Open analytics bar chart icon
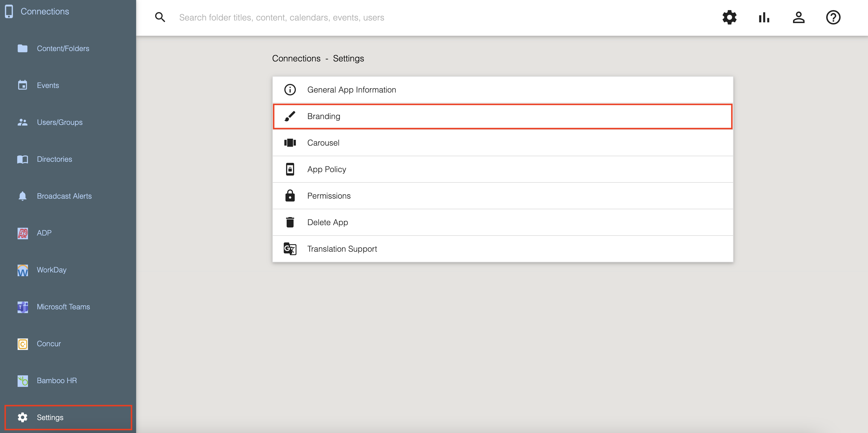The height and width of the screenshot is (433, 868). 764,17
